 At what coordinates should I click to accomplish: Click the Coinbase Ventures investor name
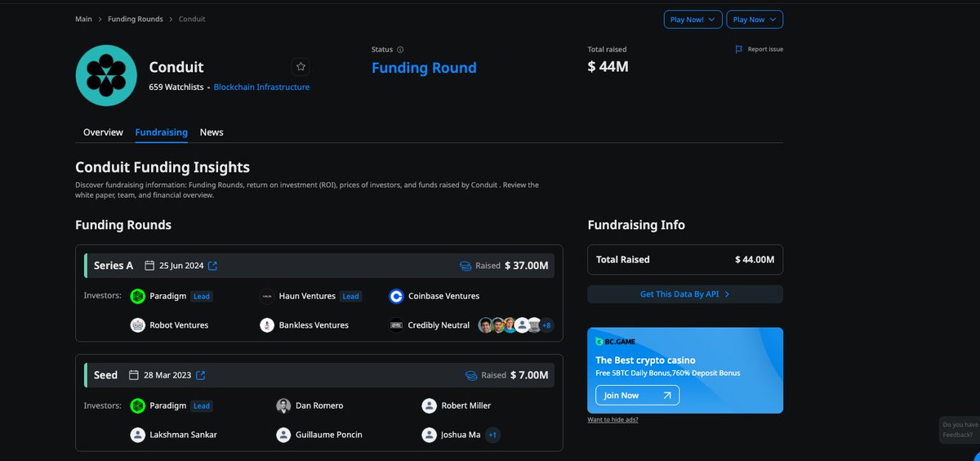(x=443, y=296)
